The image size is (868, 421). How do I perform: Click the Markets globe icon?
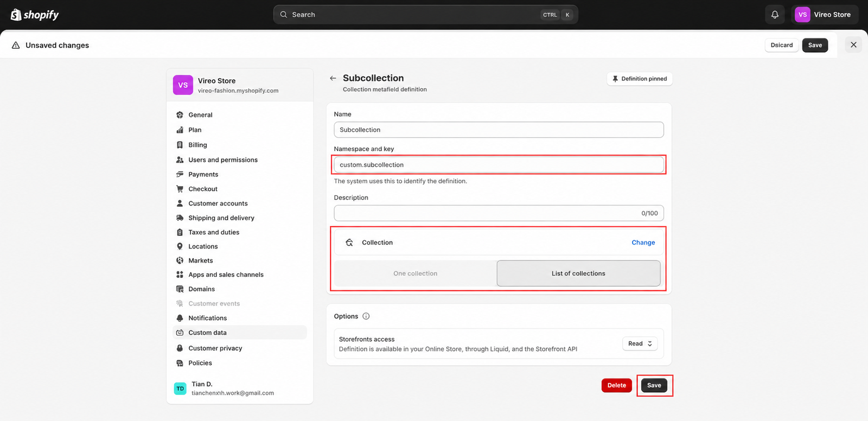pyautogui.click(x=180, y=260)
